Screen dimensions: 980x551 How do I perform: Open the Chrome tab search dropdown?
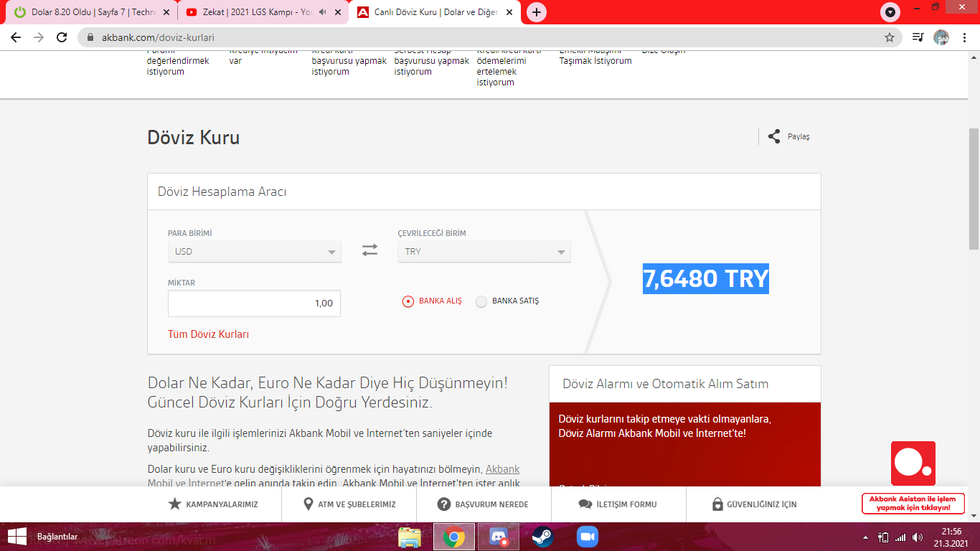890,12
